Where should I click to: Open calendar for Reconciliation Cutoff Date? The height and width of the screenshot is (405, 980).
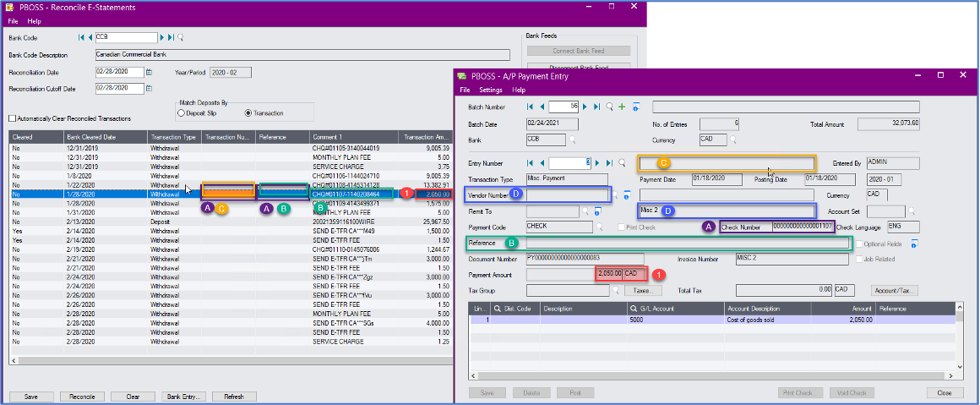pyautogui.click(x=149, y=88)
